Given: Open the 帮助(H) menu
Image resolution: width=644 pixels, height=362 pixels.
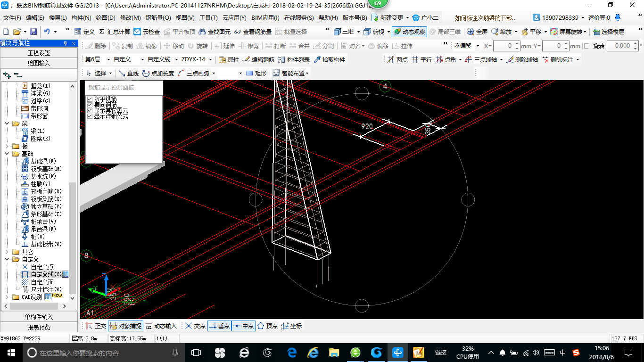Looking at the screenshot, I should coord(328,18).
